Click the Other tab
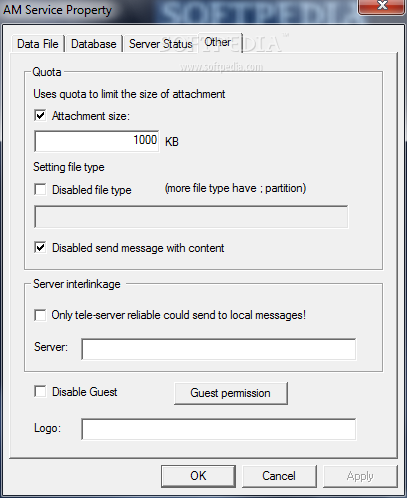The height and width of the screenshot is (498, 407). tap(218, 42)
